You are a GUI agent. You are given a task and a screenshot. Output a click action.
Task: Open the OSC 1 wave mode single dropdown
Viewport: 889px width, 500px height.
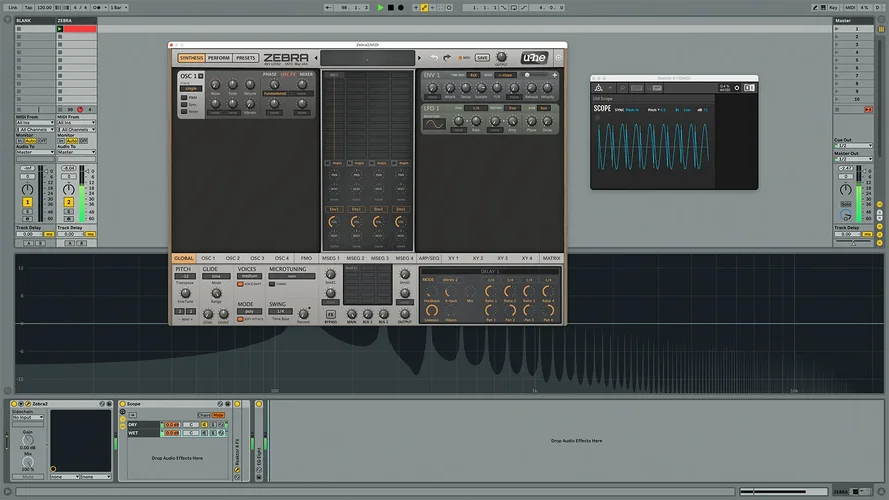(x=190, y=88)
